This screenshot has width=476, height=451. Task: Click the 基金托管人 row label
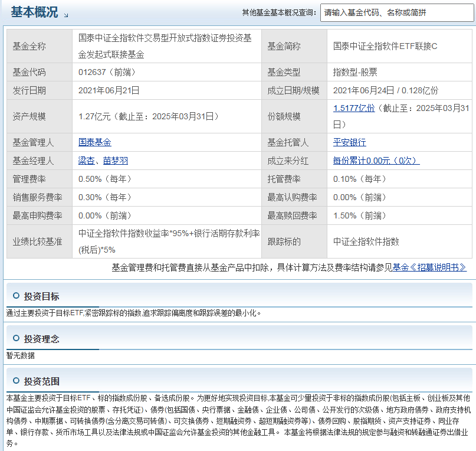(288, 142)
